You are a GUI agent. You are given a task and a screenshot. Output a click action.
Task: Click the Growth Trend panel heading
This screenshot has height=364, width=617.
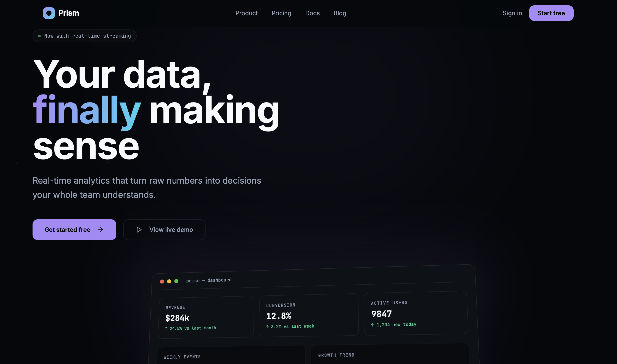point(336,355)
